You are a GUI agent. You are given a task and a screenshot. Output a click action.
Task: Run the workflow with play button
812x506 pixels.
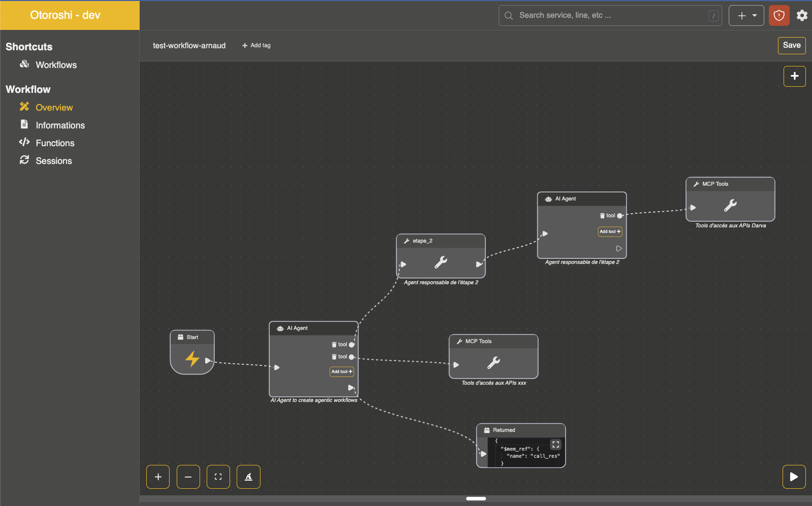tap(794, 477)
